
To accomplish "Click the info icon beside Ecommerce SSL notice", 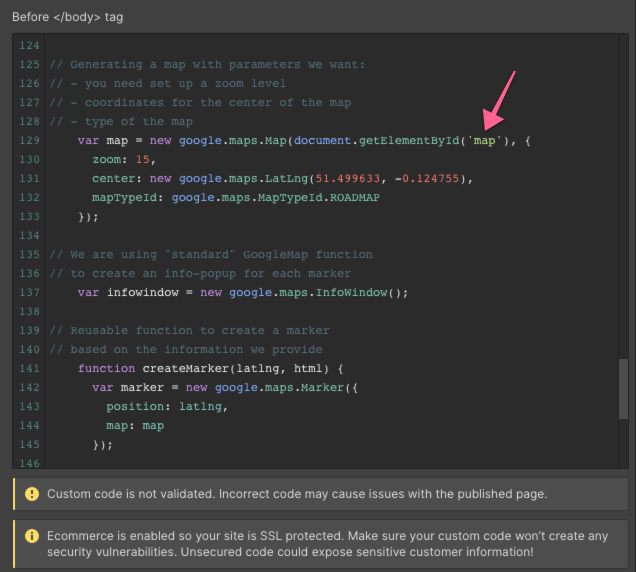I will coord(32,536).
